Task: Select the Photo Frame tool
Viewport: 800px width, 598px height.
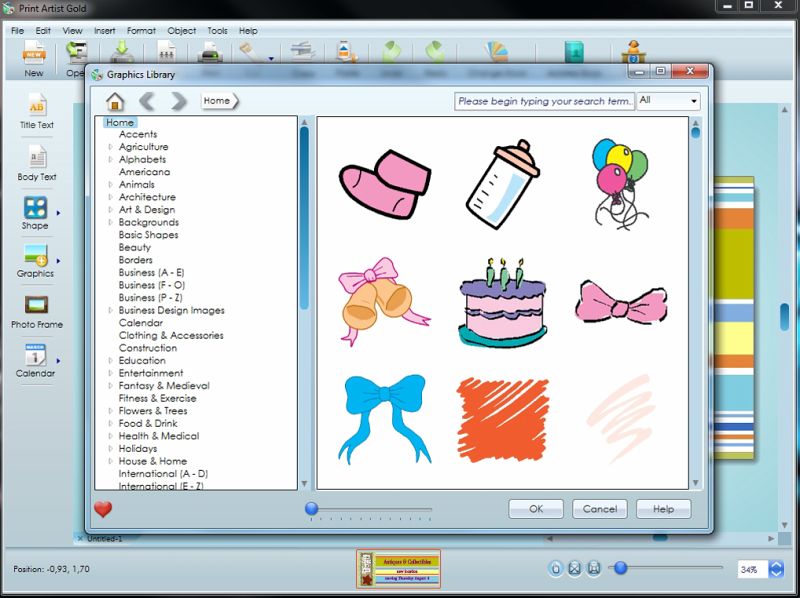Action: [x=37, y=311]
